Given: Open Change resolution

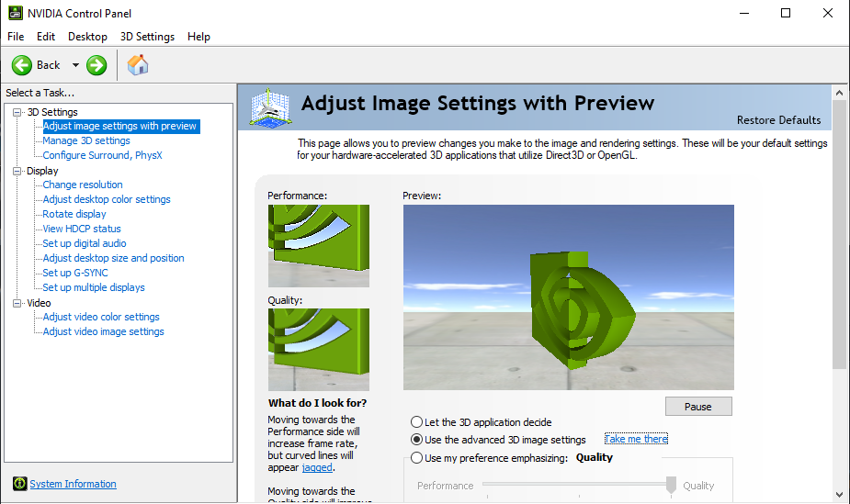Looking at the screenshot, I should 83,185.
